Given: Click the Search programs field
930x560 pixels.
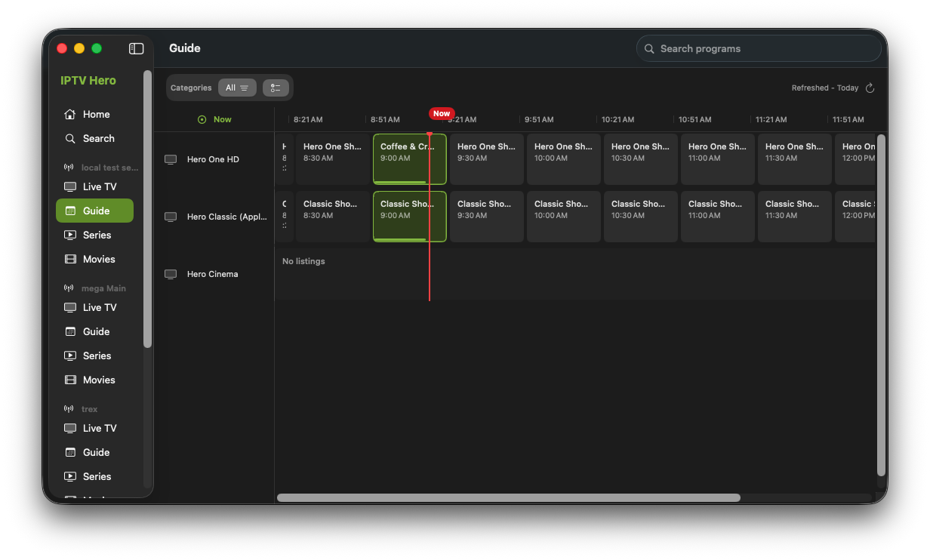Looking at the screenshot, I should click(759, 48).
